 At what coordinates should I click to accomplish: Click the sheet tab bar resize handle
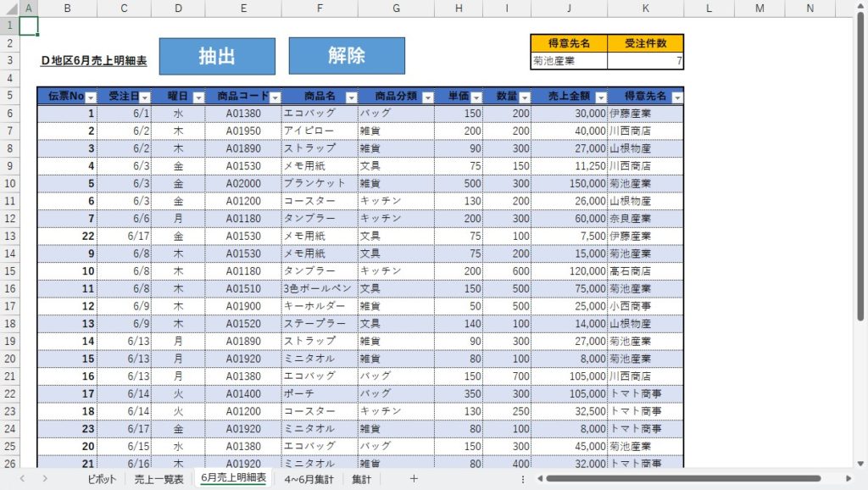click(x=523, y=479)
